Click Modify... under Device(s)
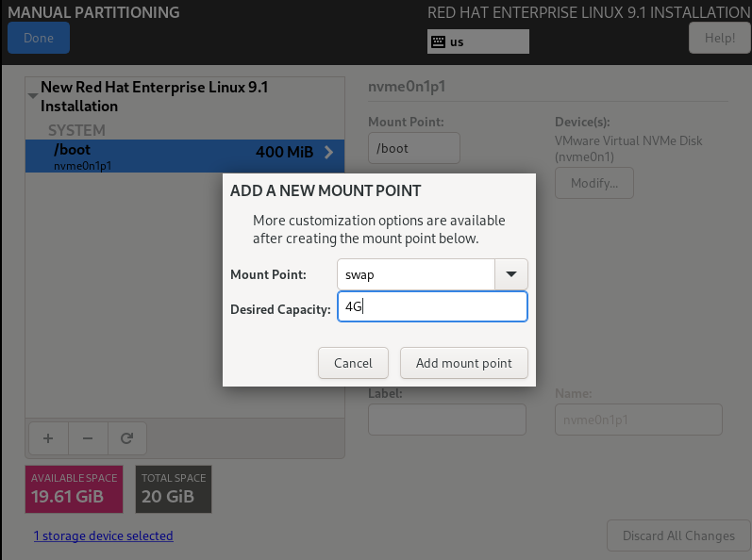Viewport: 752px width, 560px height. pos(594,183)
